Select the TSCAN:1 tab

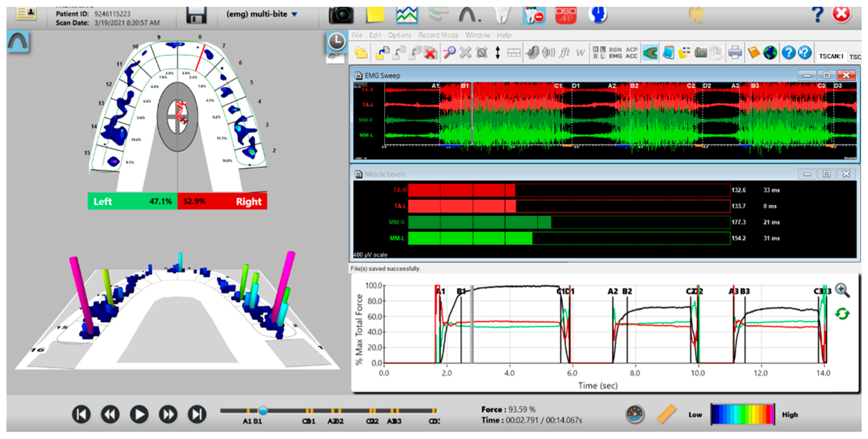[831, 56]
